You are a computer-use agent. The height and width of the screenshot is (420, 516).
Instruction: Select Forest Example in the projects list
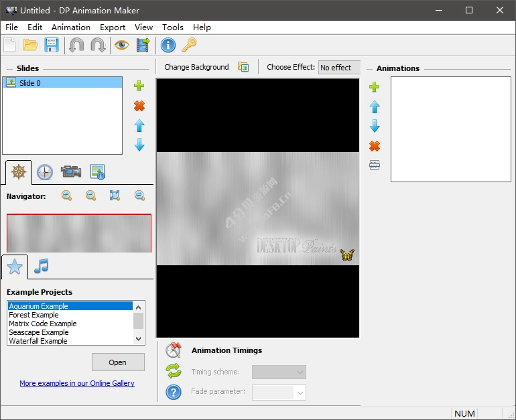pos(34,315)
